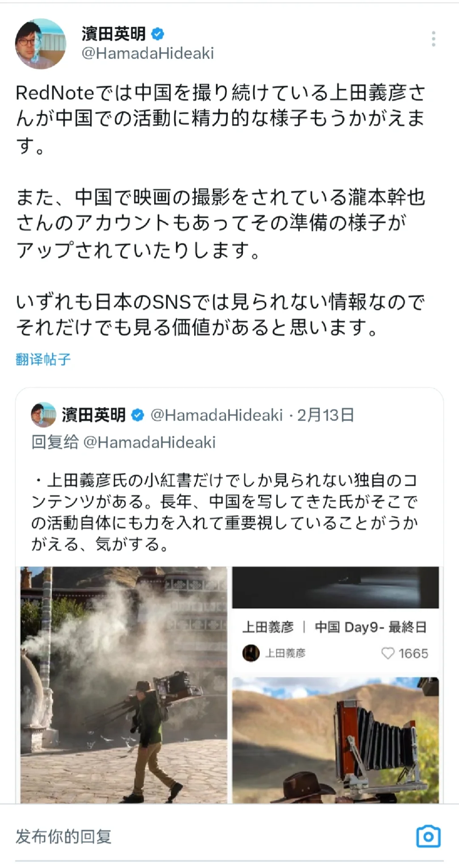Click the 濱田英明 name in quoted post
The height and width of the screenshot is (868, 459).
coord(93,415)
